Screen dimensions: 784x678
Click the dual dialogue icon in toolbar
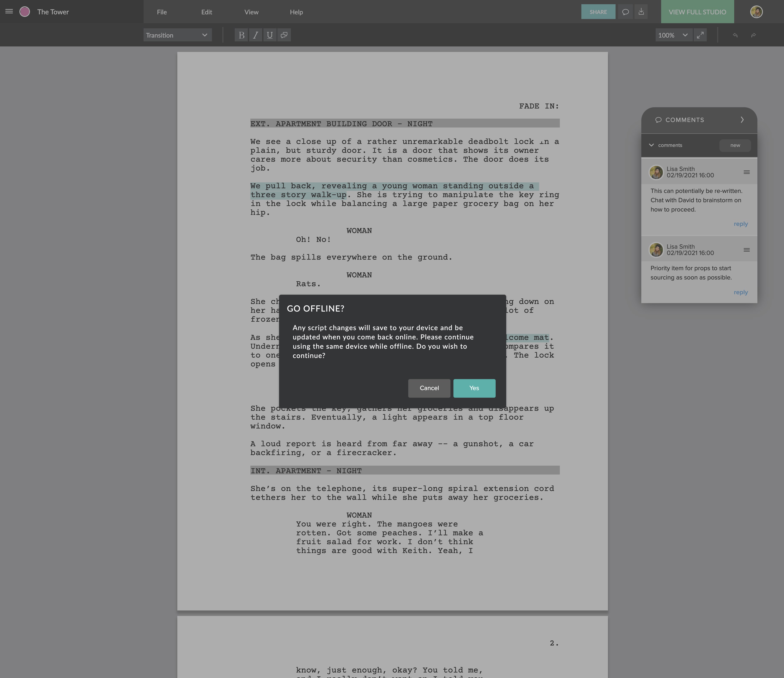coord(284,35)
